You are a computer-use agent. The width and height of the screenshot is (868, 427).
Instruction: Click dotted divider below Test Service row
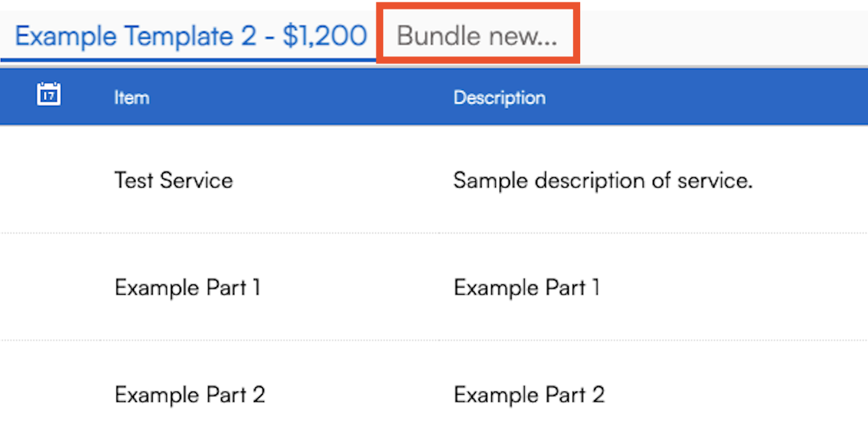click(x=424, y=233)
